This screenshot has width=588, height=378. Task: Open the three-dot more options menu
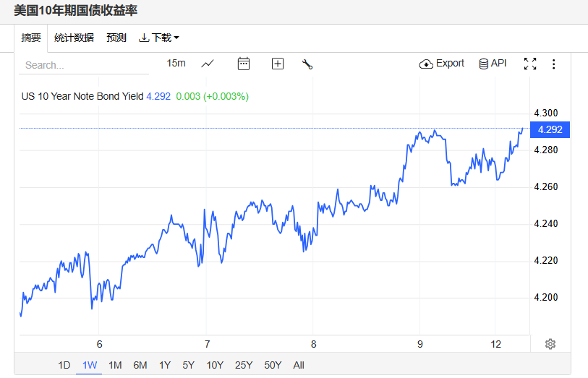553,64
